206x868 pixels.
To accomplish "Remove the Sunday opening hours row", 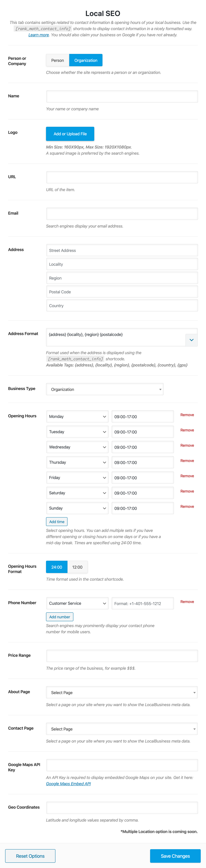I will tap(187, 506).
